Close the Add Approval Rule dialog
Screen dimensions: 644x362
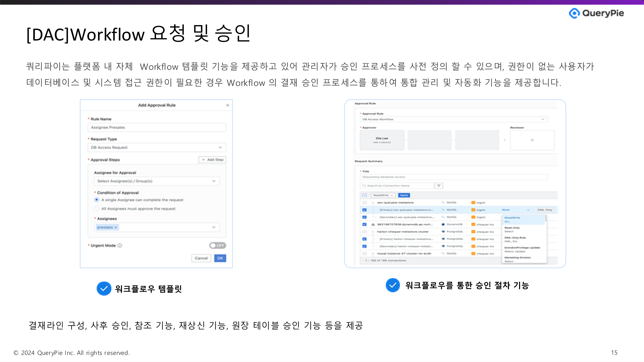click(228, 105)
